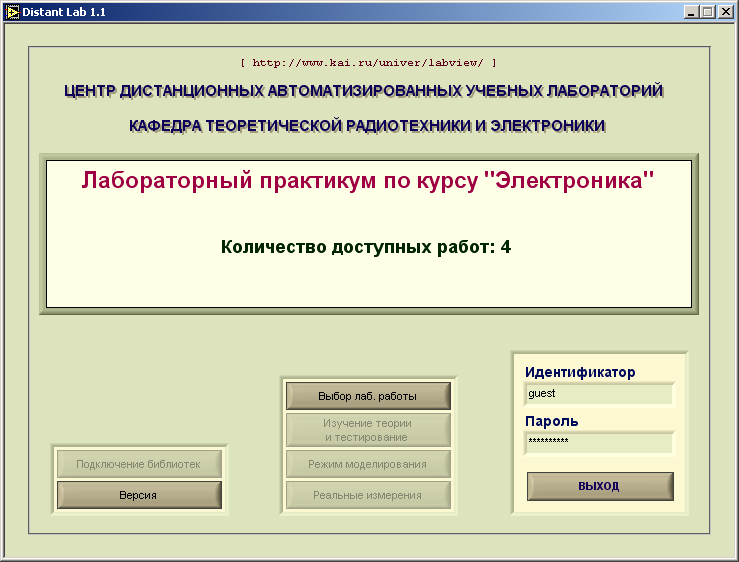
Task: Click the kai.ru labview URL text
Action: coord(368,63)
